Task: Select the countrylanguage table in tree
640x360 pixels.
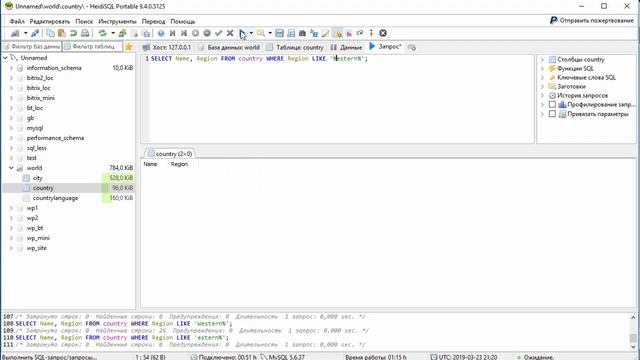Action: tap(56, 198)
